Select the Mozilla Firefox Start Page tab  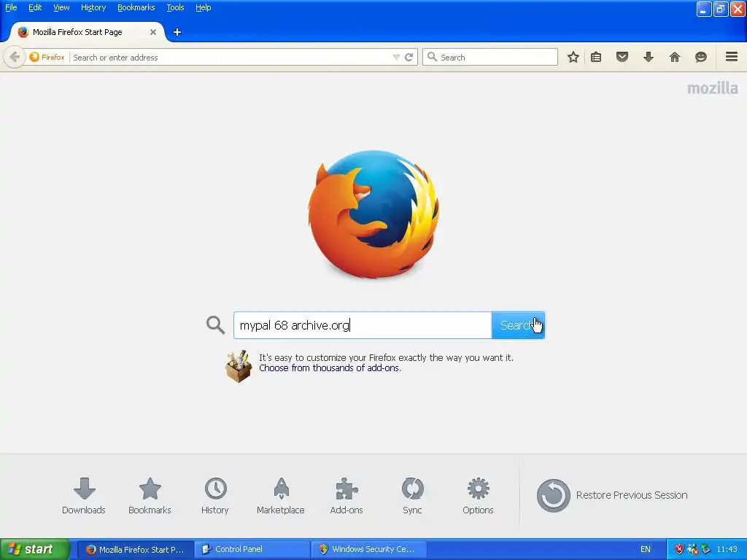coord(88,32)
